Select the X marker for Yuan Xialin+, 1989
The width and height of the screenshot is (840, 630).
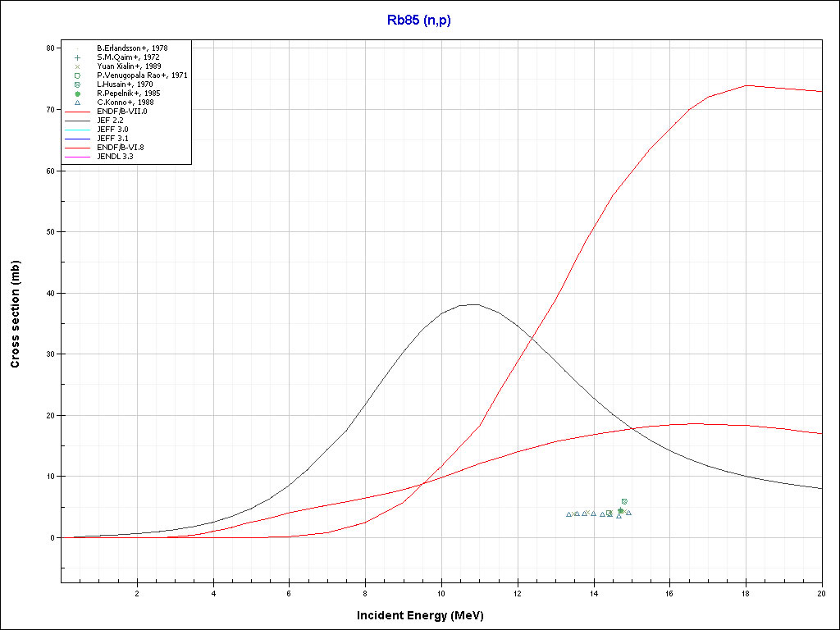77,66
